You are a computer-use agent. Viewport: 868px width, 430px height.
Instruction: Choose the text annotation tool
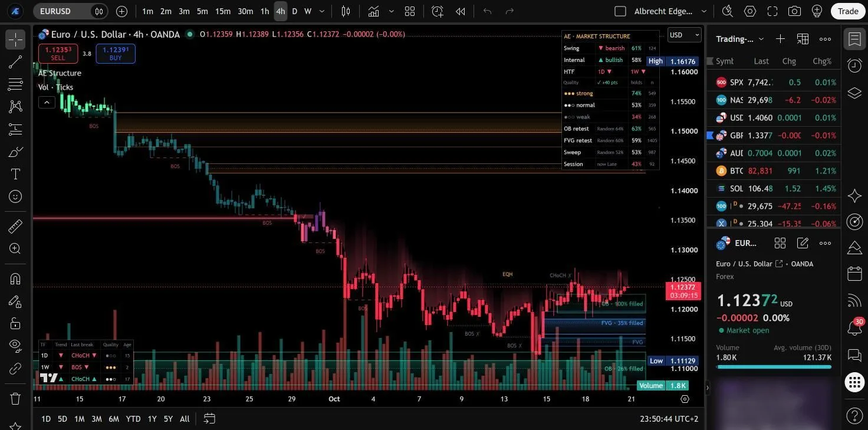pyautogui.click(x=15, y=174)
